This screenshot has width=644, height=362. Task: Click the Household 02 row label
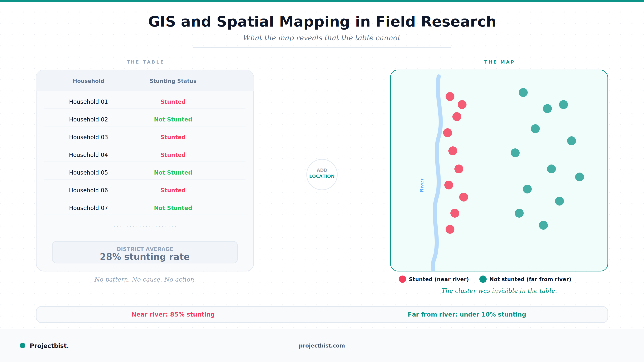tap(89, 119)
